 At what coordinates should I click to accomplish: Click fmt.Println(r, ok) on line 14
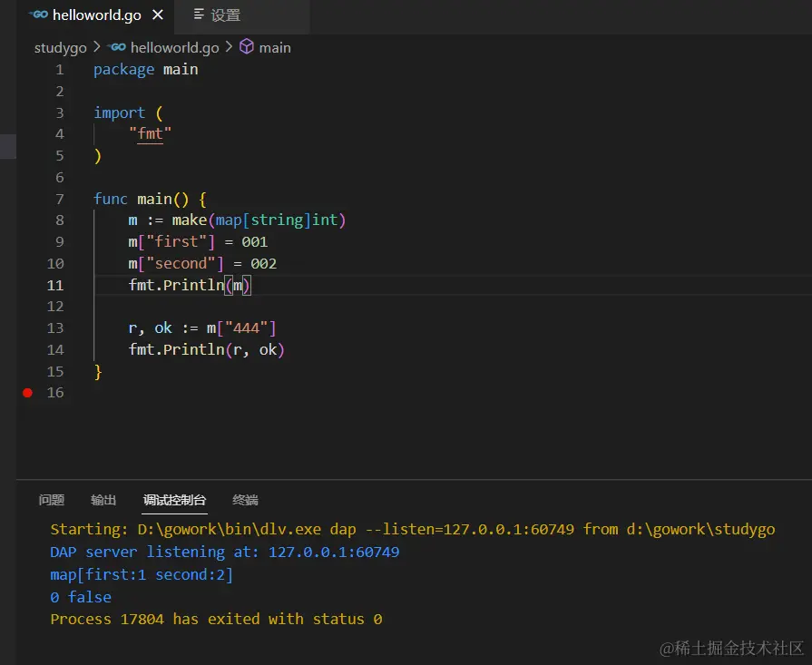coord(207,349)
